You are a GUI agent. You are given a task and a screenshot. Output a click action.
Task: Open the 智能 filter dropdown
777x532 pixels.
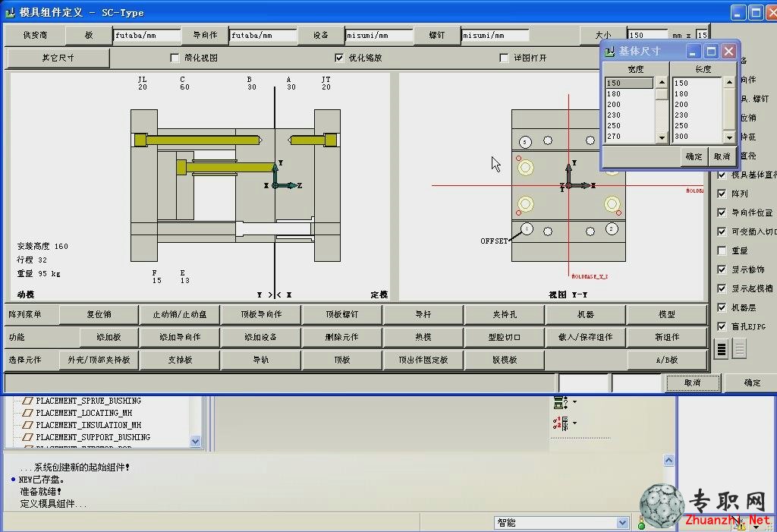tap(623, 523)
